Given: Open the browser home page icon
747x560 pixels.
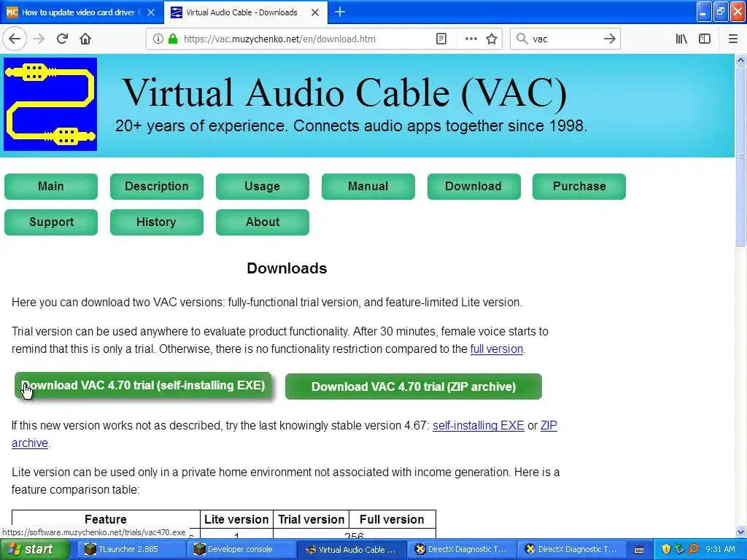Looking at the screenshot, I should coord(85,39).
